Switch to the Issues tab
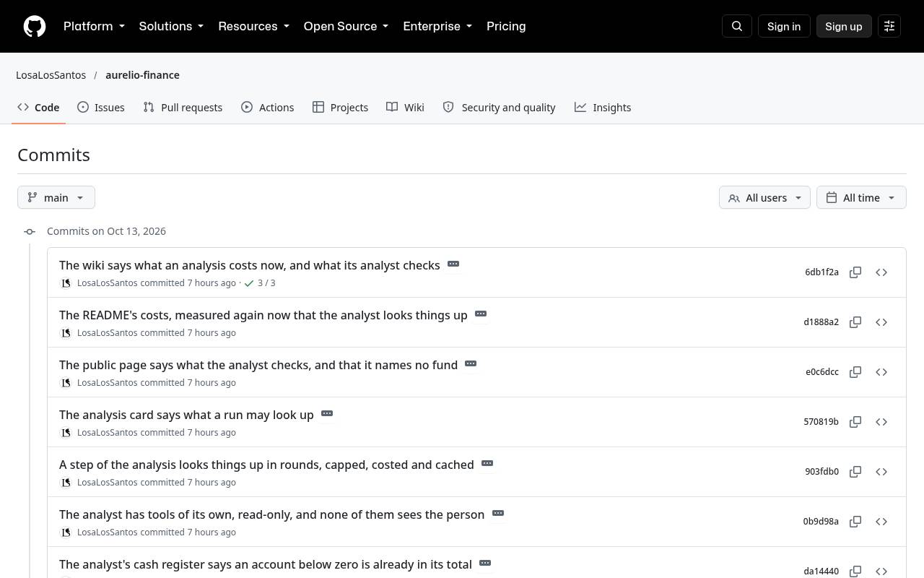The height and width of the screenshot is (578, 924). tap(101, 107)
